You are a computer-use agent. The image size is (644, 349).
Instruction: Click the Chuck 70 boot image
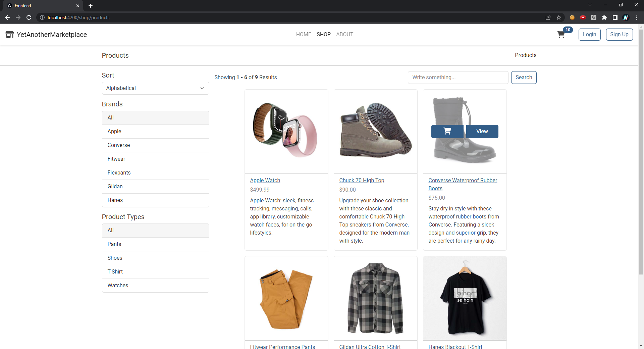376,132
